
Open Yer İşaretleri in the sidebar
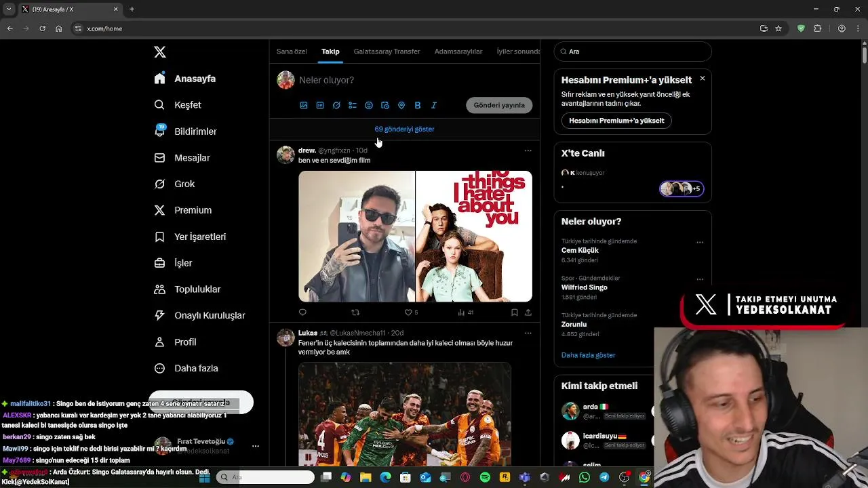[x=190, y=237]
